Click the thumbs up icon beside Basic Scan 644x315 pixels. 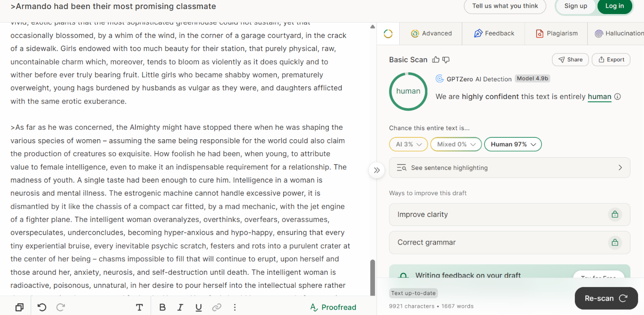[436, 60]
